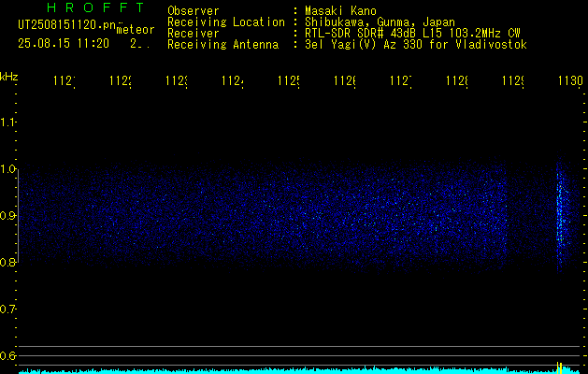Click the word meteor in the header
Image resolution: width=588 pixels, height=374 pixels.
[136, 30]
